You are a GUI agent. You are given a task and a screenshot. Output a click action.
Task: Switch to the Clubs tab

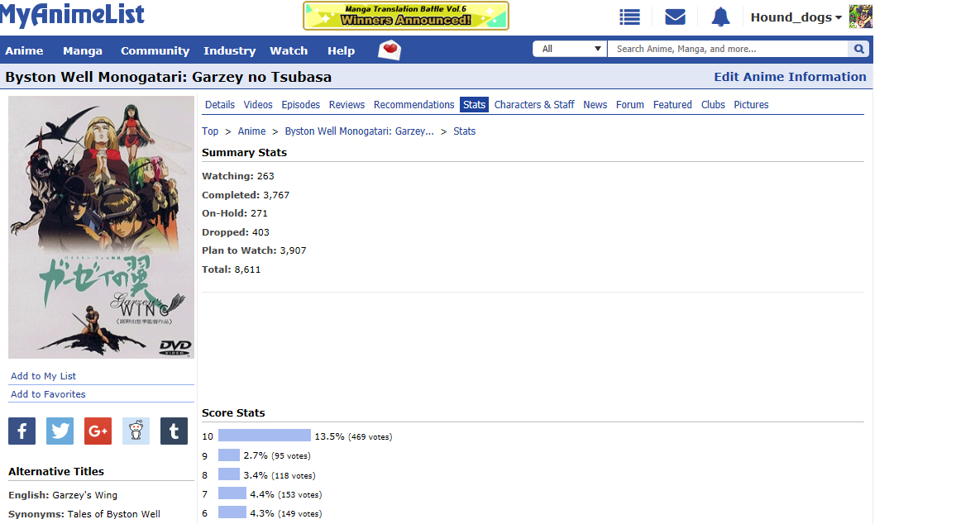pyautogui.click(x=713, y=105)
